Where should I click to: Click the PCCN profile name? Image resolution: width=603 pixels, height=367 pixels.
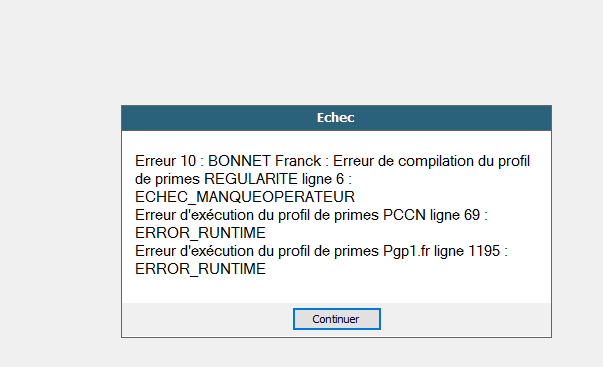click(404, 215)
